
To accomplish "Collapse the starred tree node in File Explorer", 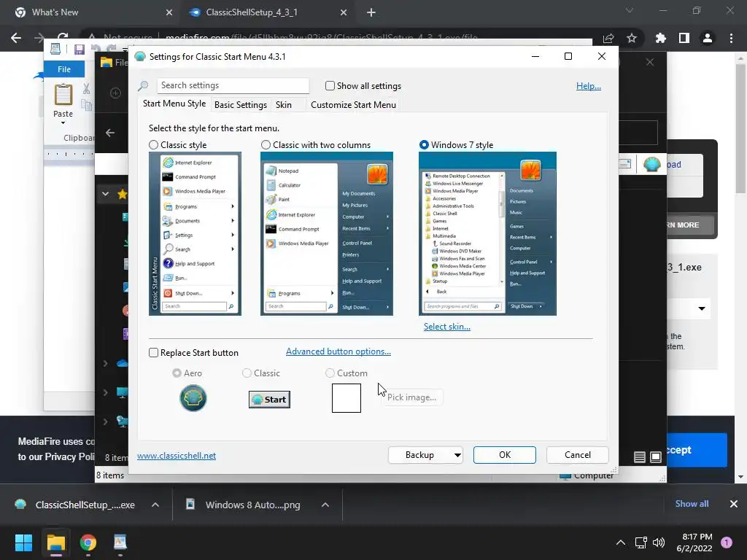I will tap(105, 194).
